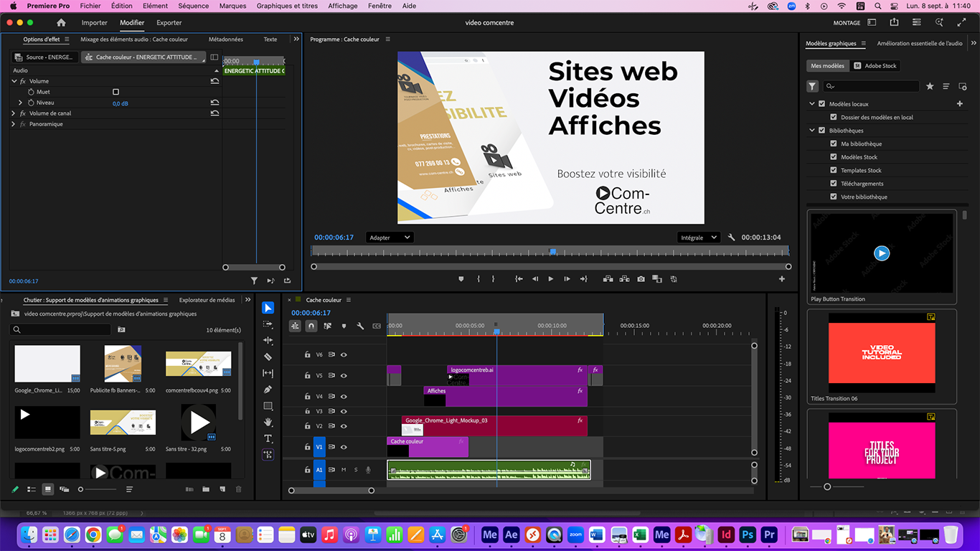Click the timeline add marker icon

pos(344,326)
